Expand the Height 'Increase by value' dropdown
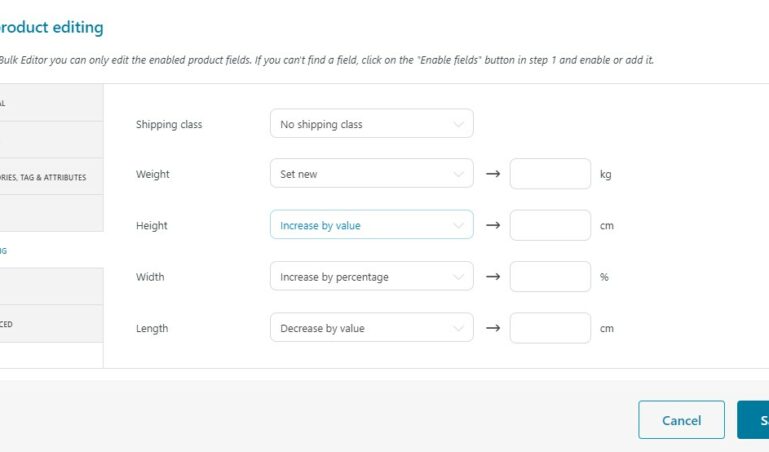This screenshot has height=452, width=769. coord(372,225)
